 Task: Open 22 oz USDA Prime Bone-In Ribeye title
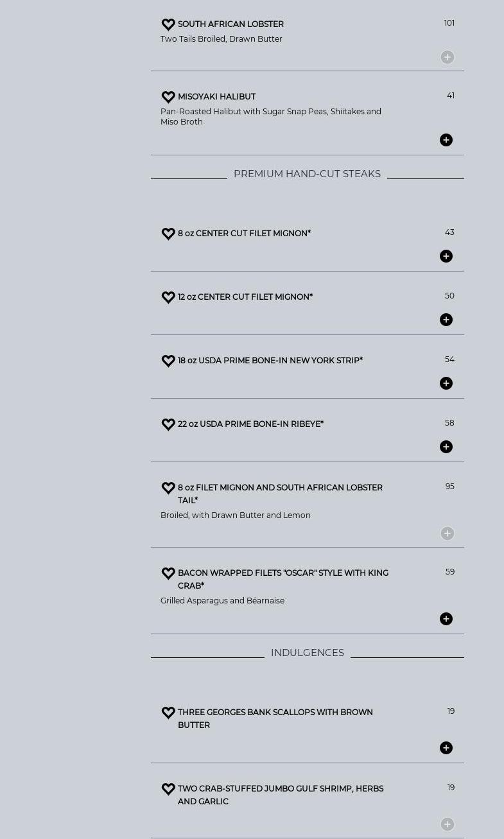[250, 424]
